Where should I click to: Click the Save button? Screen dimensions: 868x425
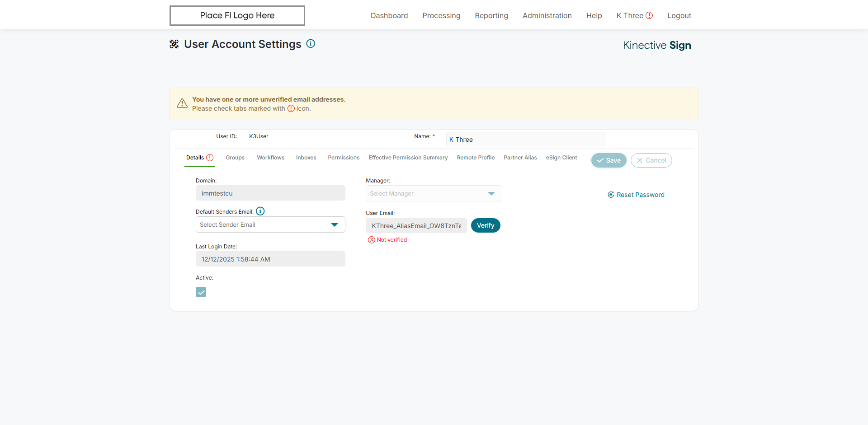point(609,160)
